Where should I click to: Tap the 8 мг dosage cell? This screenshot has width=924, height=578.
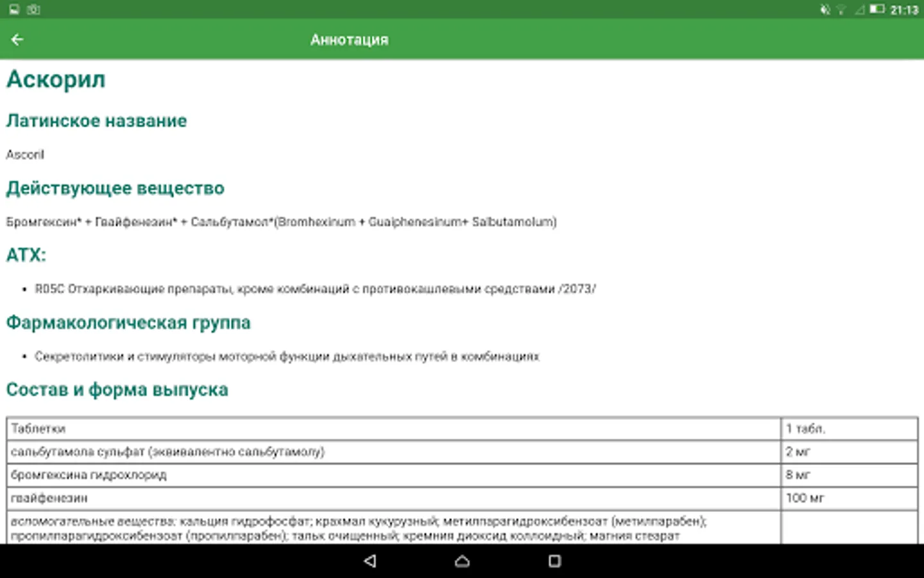pos(850,475)
